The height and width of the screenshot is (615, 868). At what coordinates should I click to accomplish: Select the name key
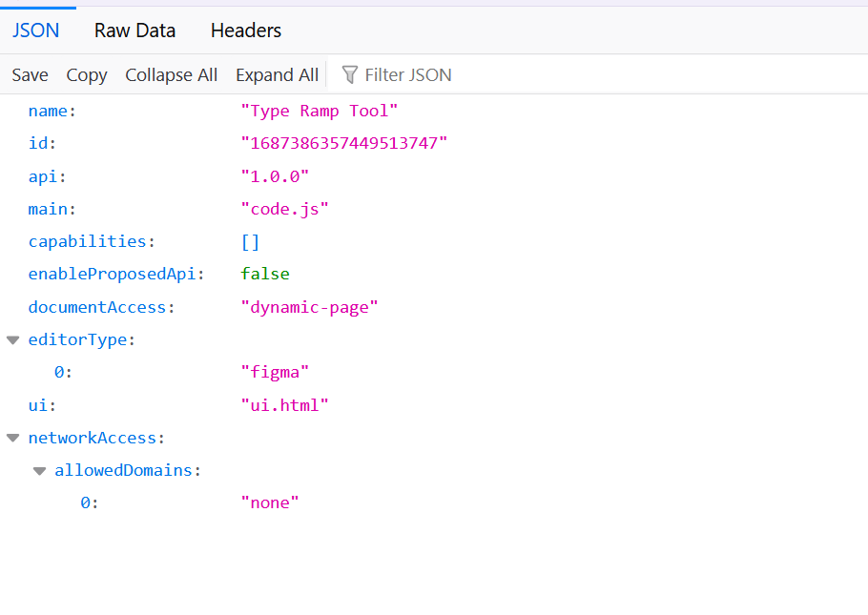click(x=48, y=111)
